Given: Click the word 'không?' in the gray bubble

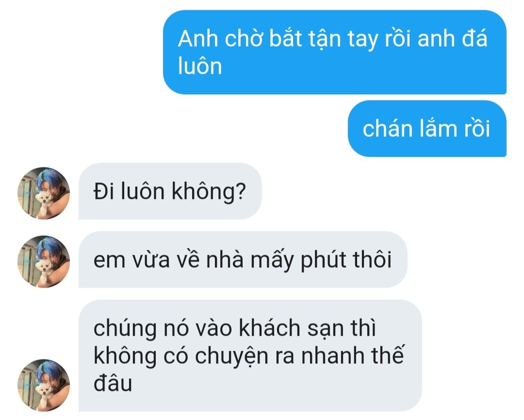Looking at the screenshot, I should pyautogui.click(x=209, y=192).
